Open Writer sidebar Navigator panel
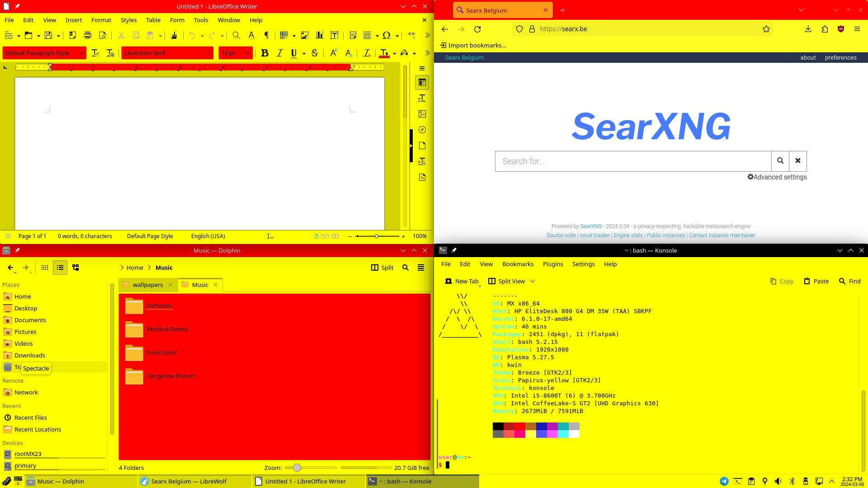 pos(422,130)
